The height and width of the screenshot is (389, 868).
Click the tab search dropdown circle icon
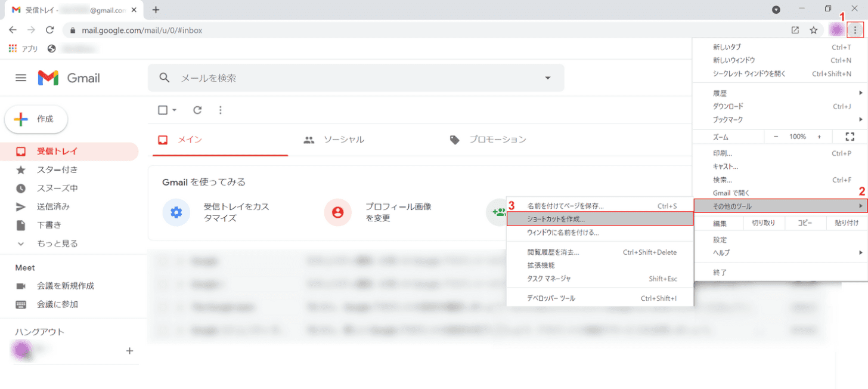(x=776, y=10)
